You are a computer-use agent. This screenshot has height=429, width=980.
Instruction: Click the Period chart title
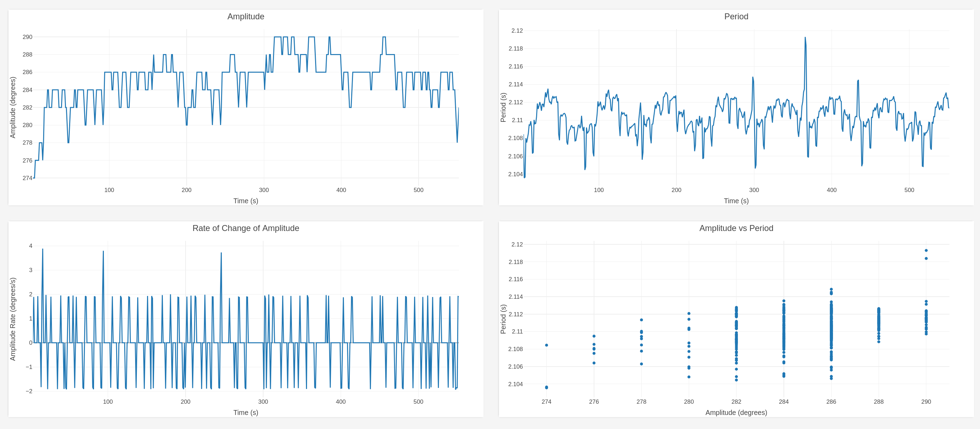736,16
